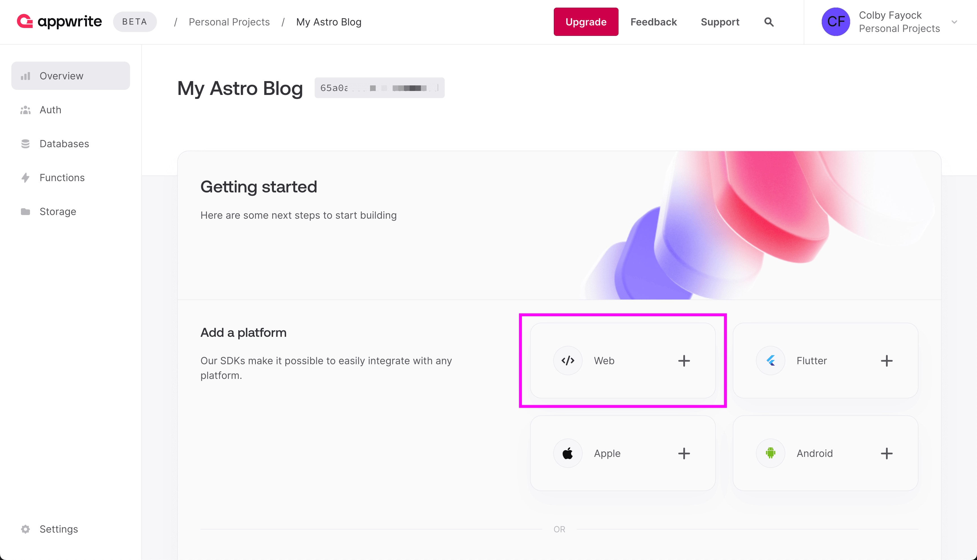Click the plus icon on Android card
This screenshot has height=560, width=977.
pos(887,453)
